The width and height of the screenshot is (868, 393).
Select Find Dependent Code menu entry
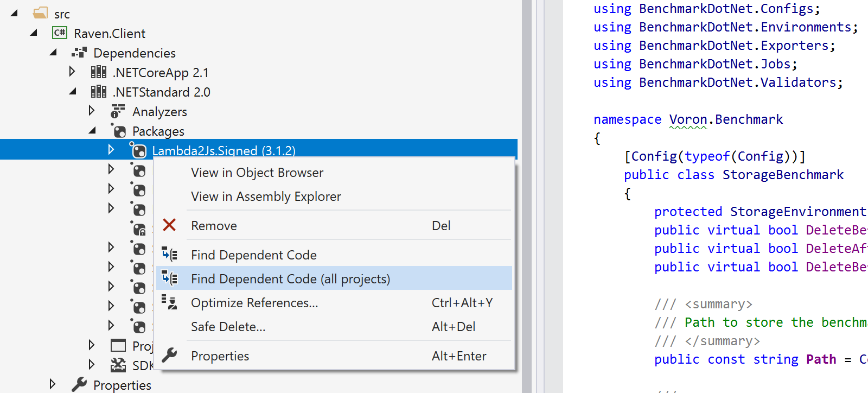pos(334,255)
